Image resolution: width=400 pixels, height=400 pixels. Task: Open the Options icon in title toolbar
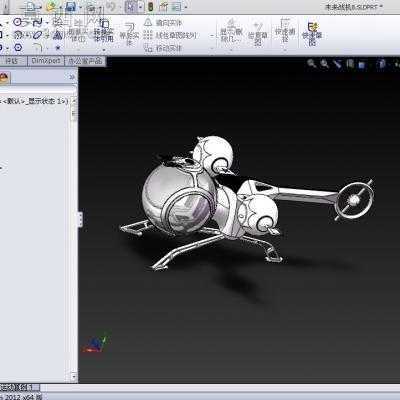176,7
